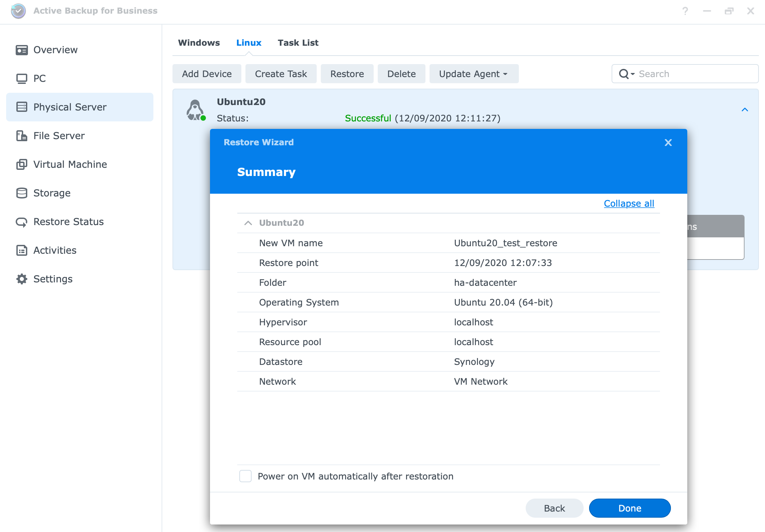The image size is (765, 532).
Task: Click the Hypervisor row label
Action: [x=283, y=322]
